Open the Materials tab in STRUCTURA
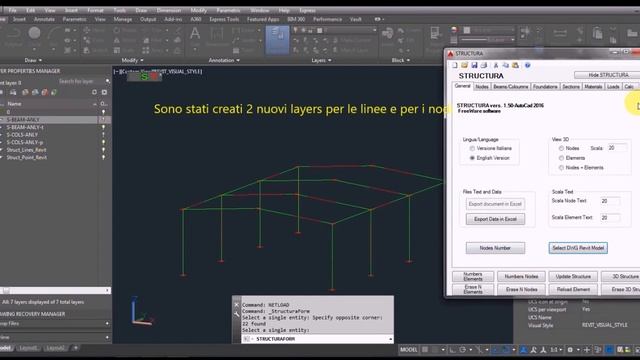The image size is (640, 360). [593, 87]
